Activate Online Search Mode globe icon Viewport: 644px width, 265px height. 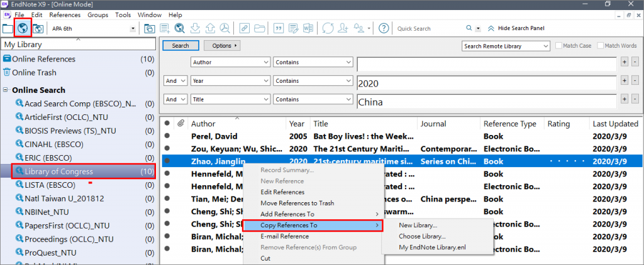pyautogui.click(x=22, y=28)
